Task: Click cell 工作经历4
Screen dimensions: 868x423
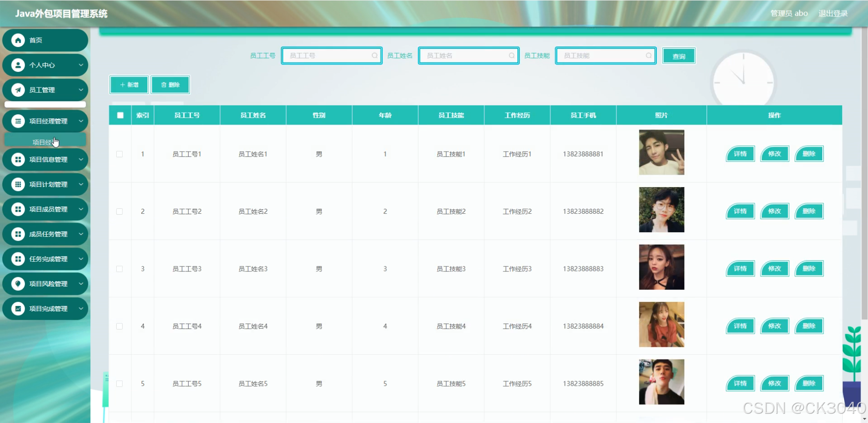Action: [517, 326]
